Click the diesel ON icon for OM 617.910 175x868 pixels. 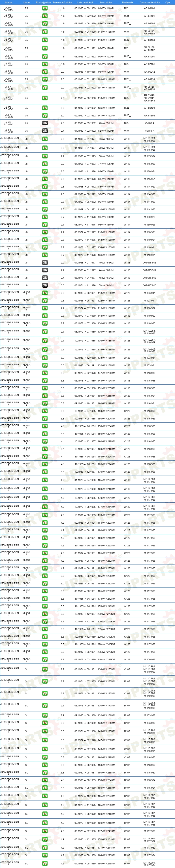[x=45, y=285]
